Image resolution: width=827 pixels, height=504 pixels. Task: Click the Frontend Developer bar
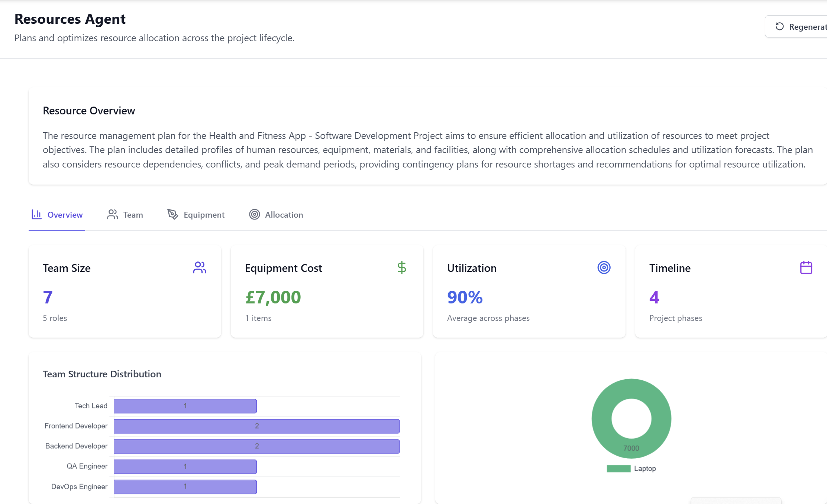(256, 426)
